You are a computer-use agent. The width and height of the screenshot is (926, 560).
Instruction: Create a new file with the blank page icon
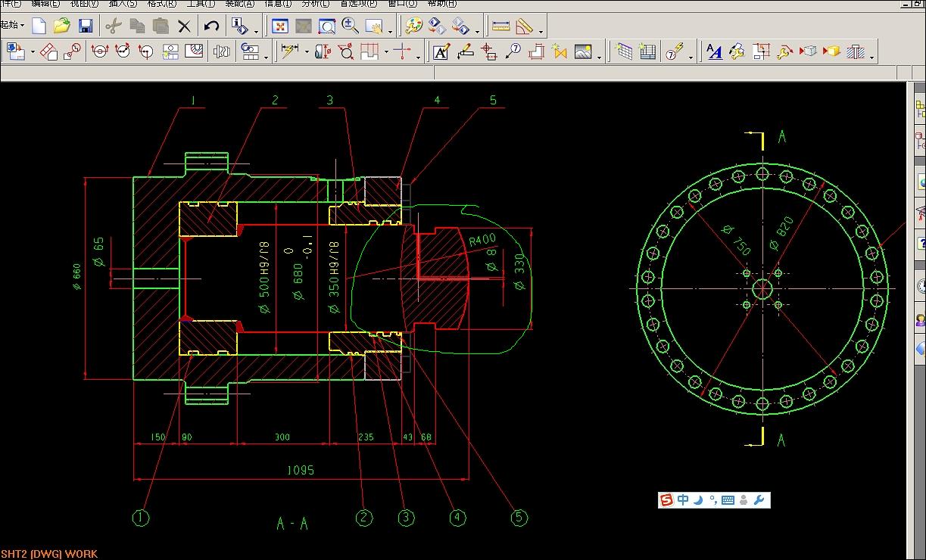pos(39,26)
